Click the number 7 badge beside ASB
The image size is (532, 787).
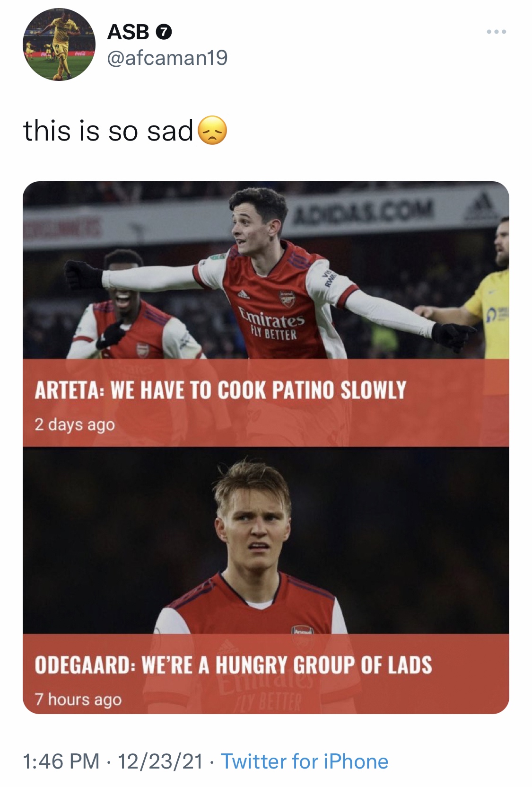coord(164,32)
